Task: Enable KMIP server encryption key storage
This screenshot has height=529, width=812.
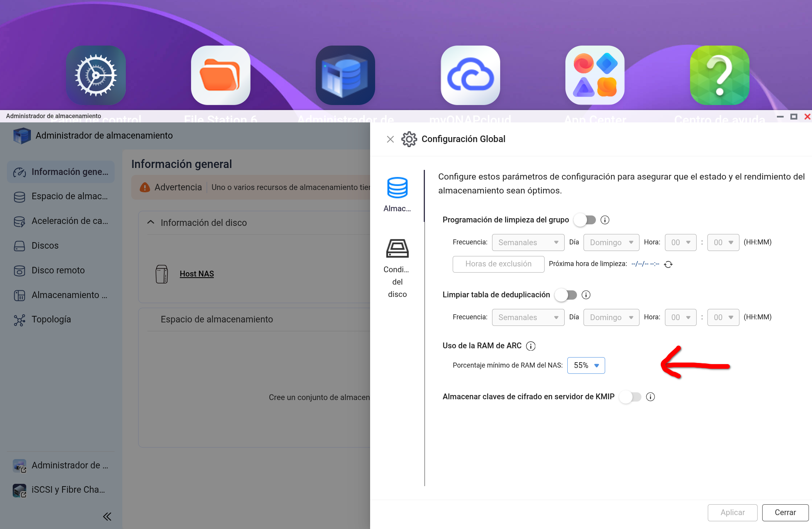Action: pos(630,397)
